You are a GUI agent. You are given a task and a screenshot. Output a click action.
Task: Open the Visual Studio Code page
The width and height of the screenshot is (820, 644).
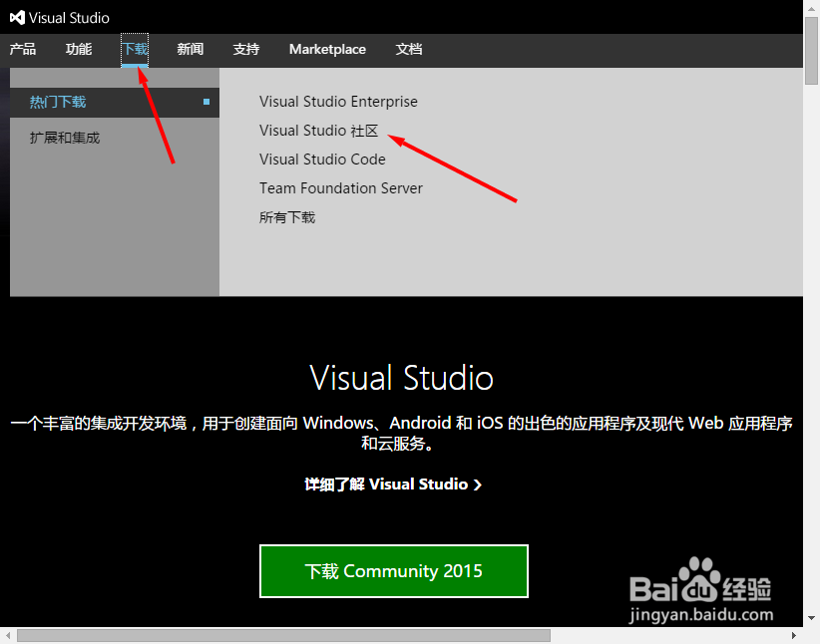coord(322,159)
